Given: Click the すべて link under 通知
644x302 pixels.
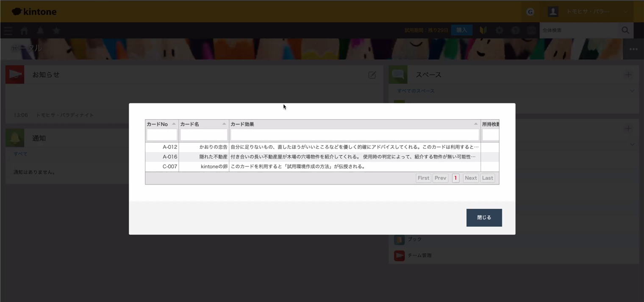Looking at the screenshot, I should pos(20,154).
